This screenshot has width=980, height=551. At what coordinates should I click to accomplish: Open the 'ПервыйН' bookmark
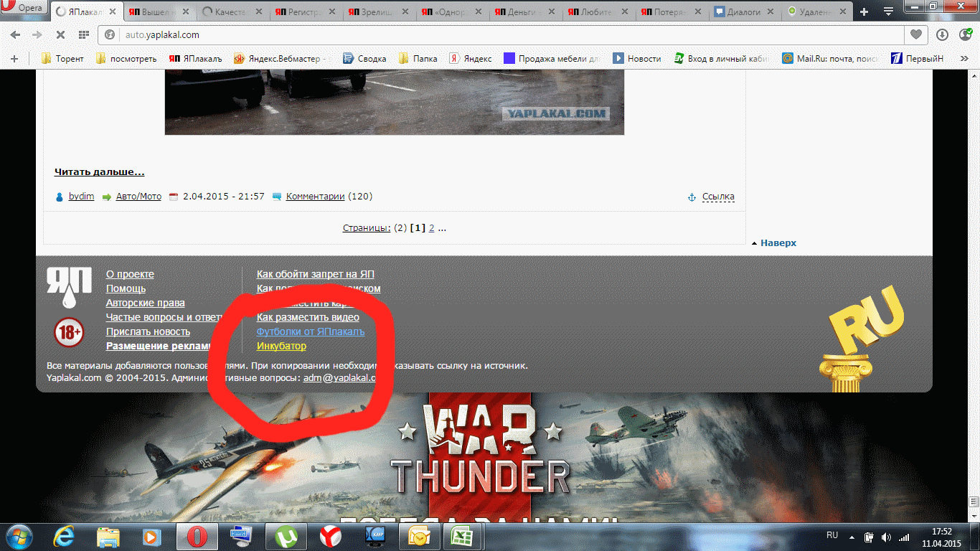point(917,59)
